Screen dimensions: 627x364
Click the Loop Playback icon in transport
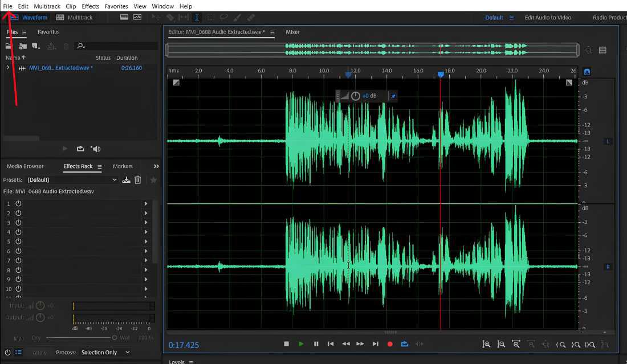pos(405,344)
